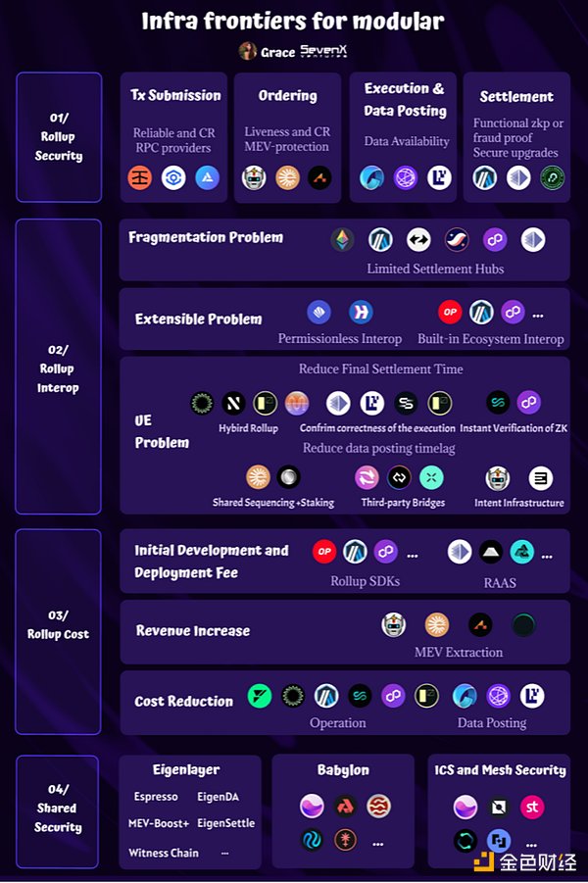The width and height of the screenshot is (588, 883).
Task: Click the robot icon under Ordering
Action: coord(254,177)
